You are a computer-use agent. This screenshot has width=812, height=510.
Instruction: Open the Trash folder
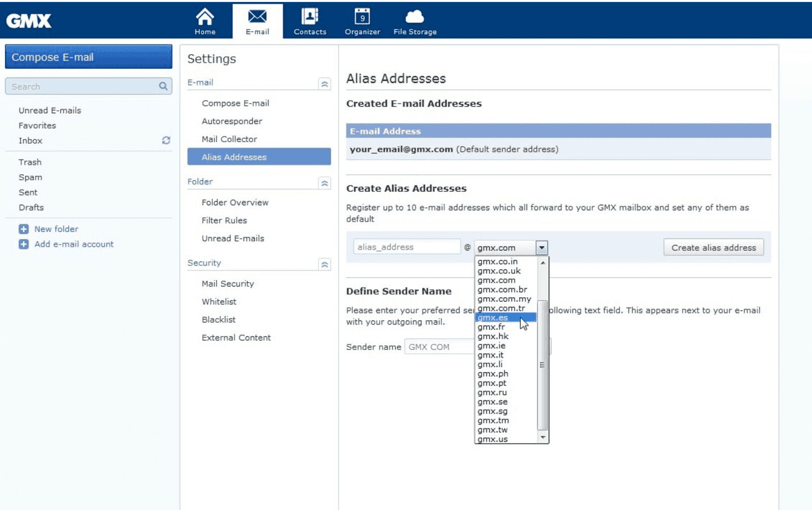[x=30, y=162]
